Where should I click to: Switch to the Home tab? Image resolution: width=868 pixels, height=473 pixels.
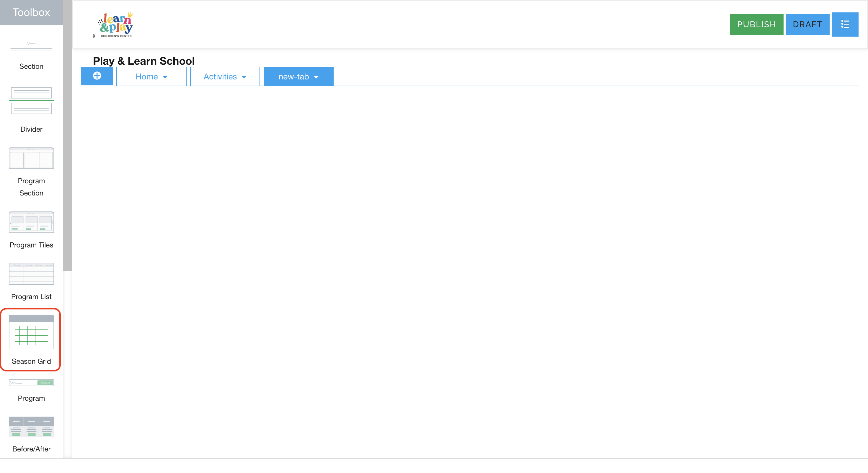(x=146, y=76)
